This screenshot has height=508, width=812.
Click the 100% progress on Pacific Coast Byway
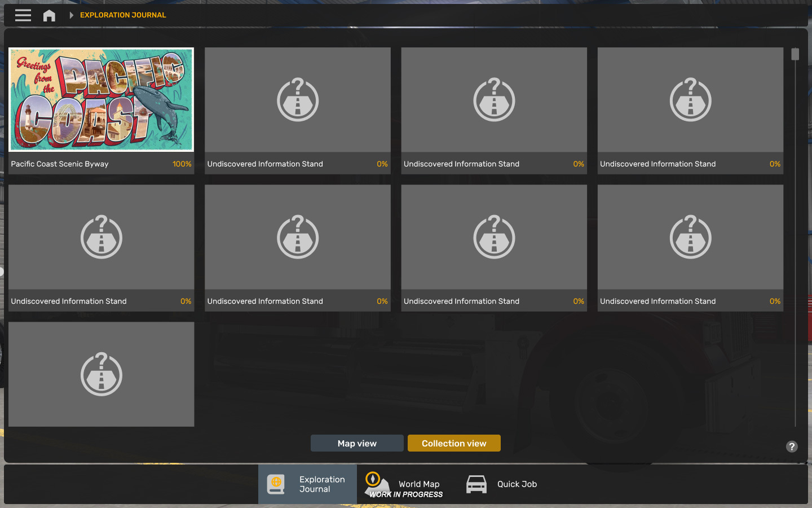182,164
